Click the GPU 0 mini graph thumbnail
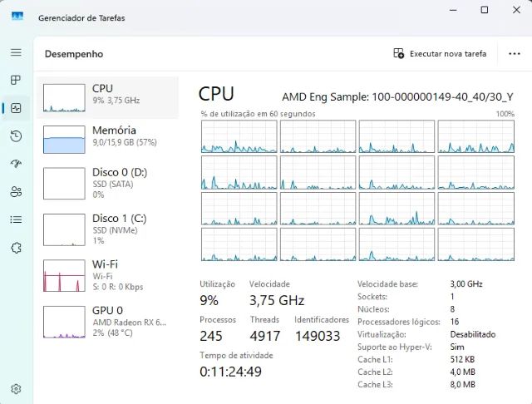Screen dimensions: 532x404 [64, 322]
